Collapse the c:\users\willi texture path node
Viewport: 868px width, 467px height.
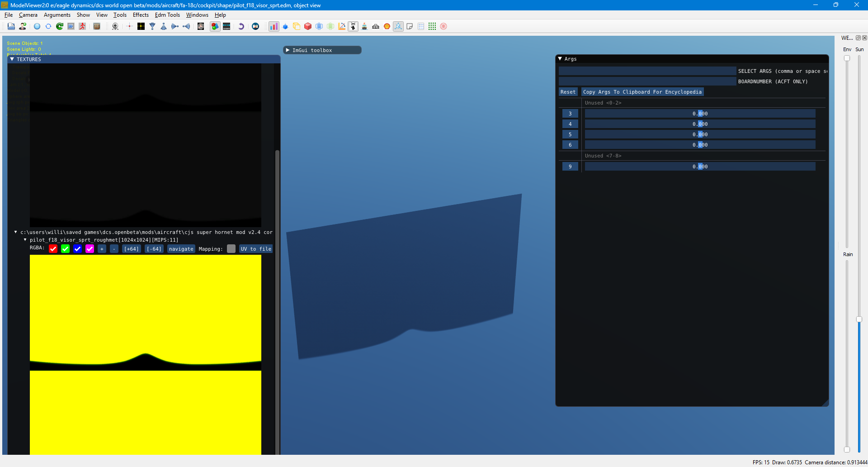pyautogui.click(x=16, y=232)
